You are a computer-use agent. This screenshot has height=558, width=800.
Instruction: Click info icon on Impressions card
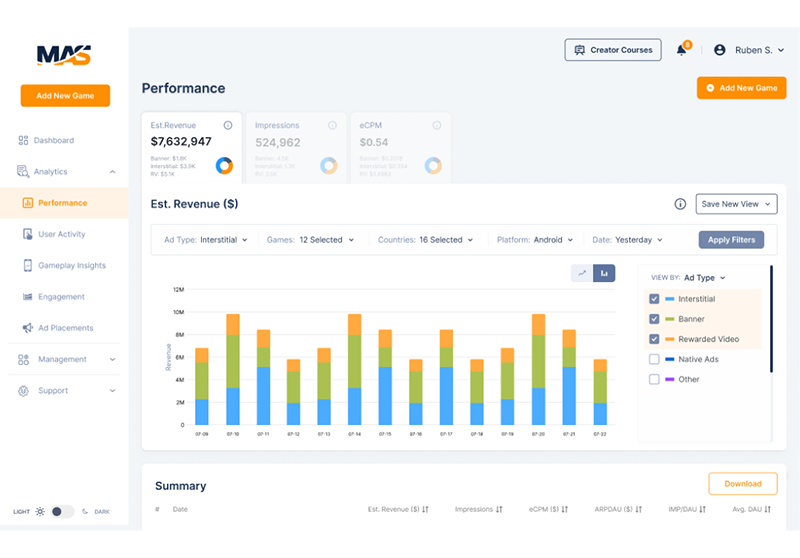(x=332, y=126)
